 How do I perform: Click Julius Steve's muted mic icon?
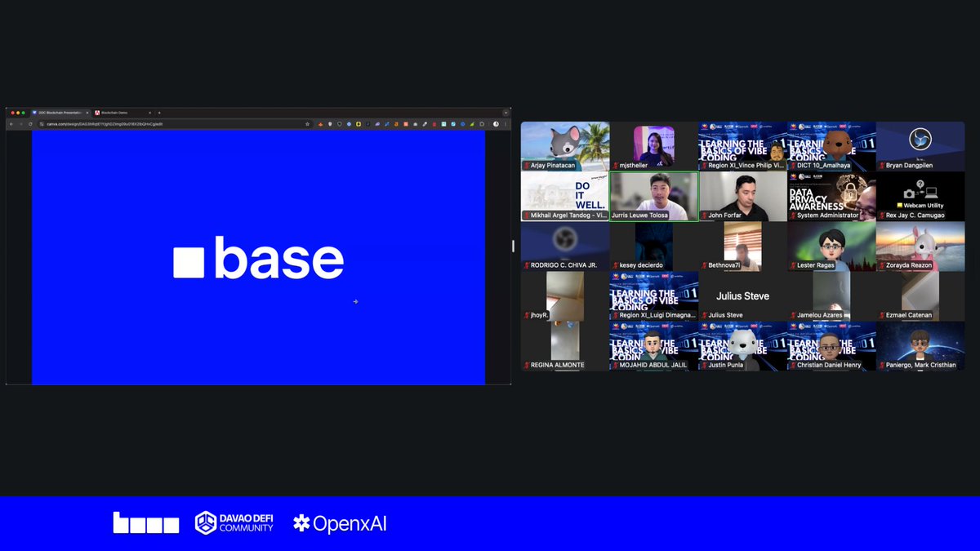704,315
